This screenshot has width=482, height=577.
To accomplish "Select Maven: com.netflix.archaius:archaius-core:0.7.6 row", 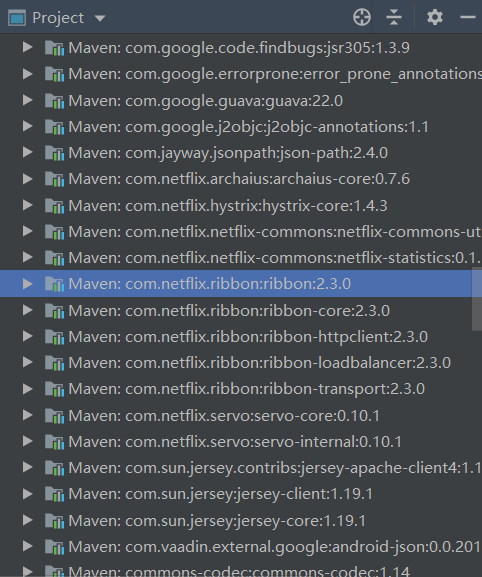I will coord(241,179).
